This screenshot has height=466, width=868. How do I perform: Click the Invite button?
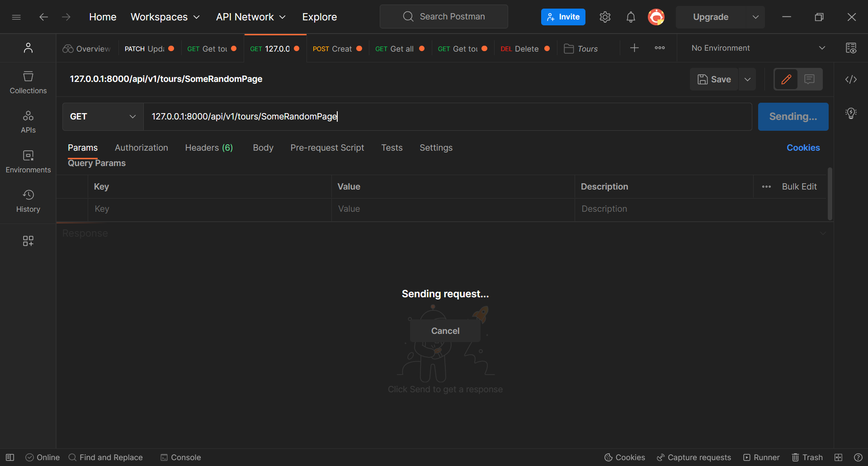click(x=563, y=17)
